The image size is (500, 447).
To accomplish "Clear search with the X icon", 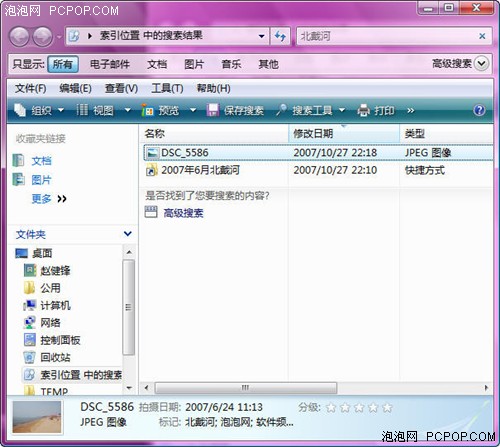I will click(x=482, y=36).
